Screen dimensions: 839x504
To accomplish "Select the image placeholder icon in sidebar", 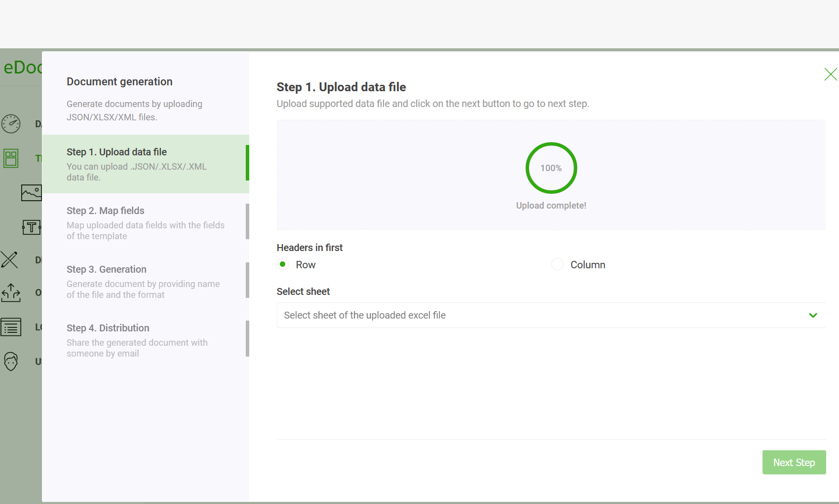I will pos(31,192).
